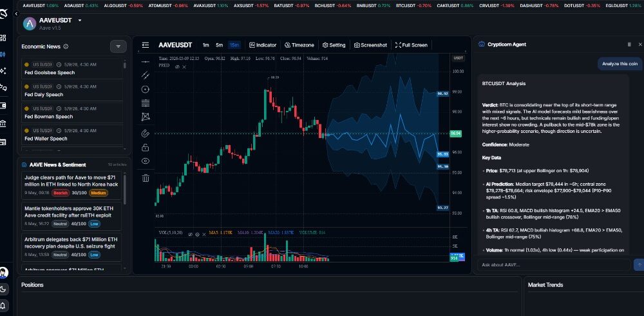The width and height of the screenshot is (644, 316).
Task: Send message in Crypticom Agent chat
Action: click(639, 264)
